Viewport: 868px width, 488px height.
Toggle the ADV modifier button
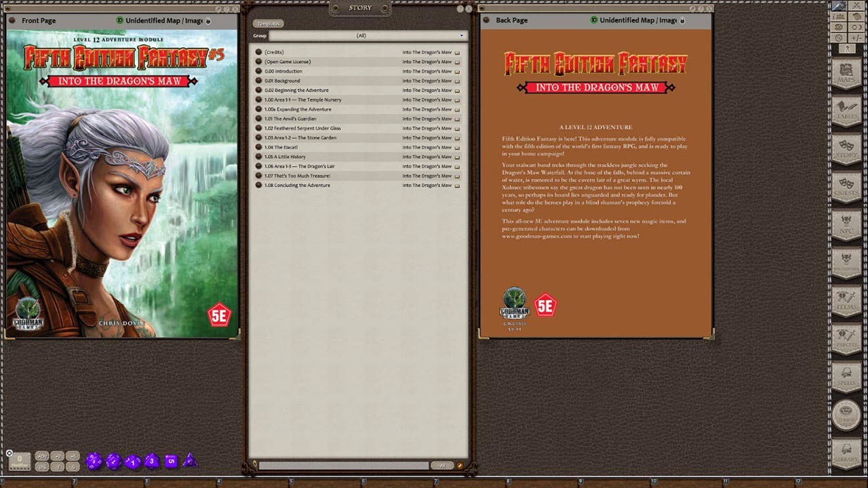[42, 456]
